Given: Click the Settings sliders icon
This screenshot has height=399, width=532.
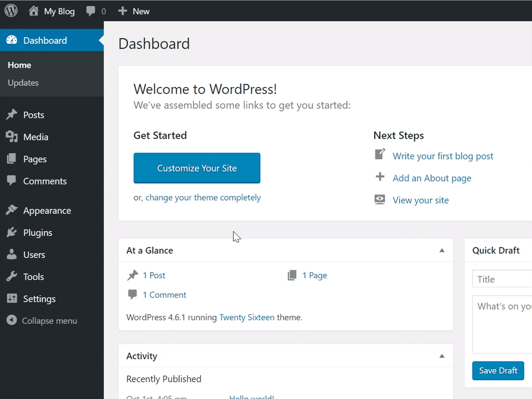Looking at the screenshot, I should 12,298.
